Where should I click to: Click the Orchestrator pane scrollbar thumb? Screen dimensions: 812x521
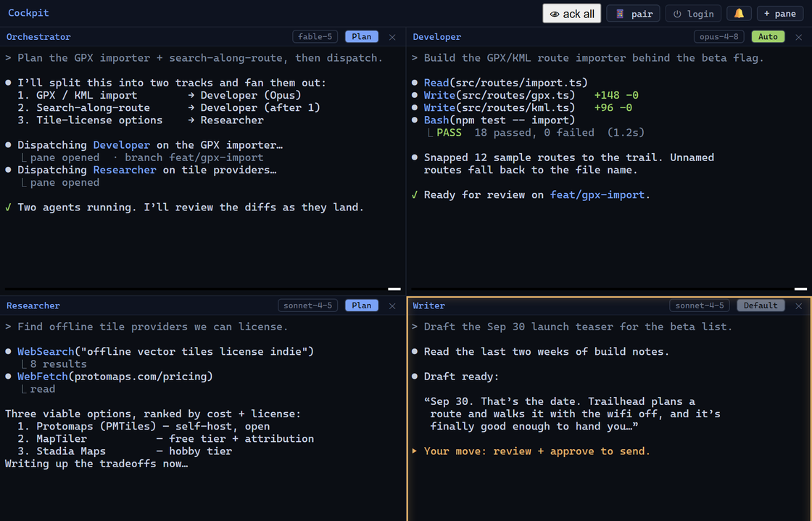point(394,289)
